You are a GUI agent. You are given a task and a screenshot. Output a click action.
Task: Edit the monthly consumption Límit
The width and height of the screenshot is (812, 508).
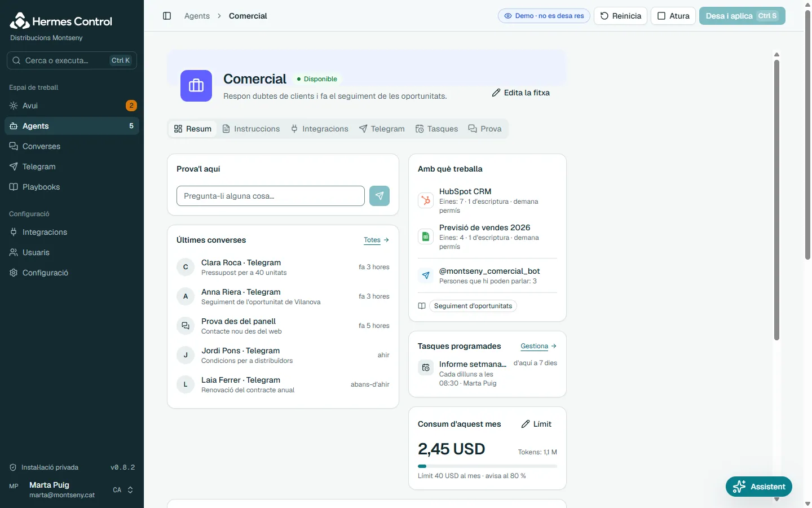click(536, 424)
